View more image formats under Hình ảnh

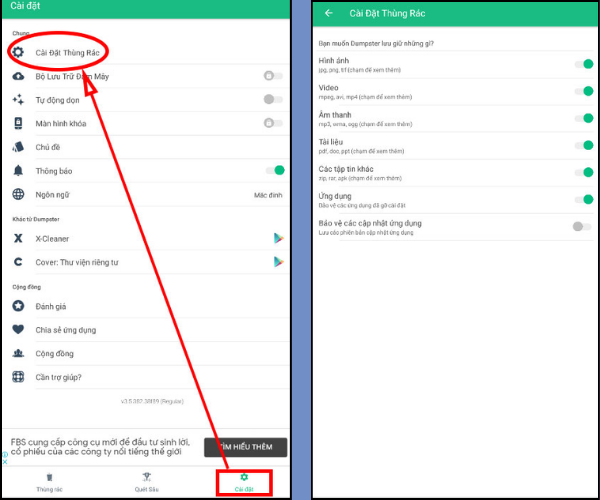(360, 70)
